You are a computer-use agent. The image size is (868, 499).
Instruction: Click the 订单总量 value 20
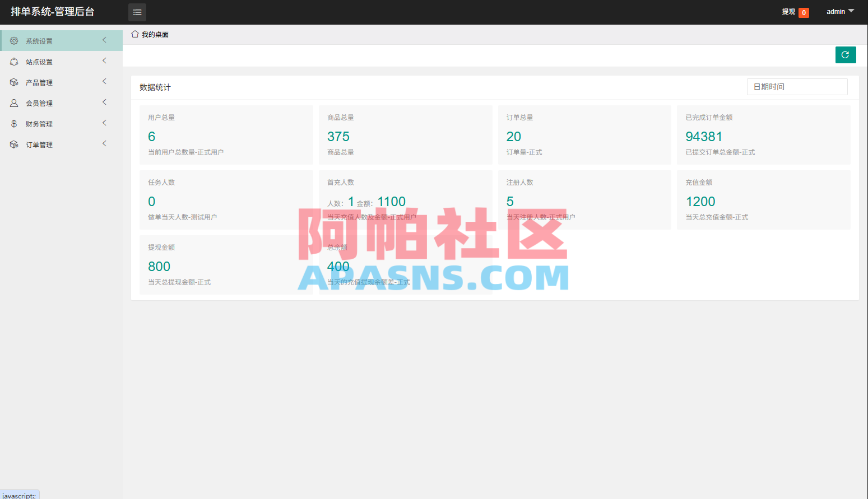tap(514, 137)
